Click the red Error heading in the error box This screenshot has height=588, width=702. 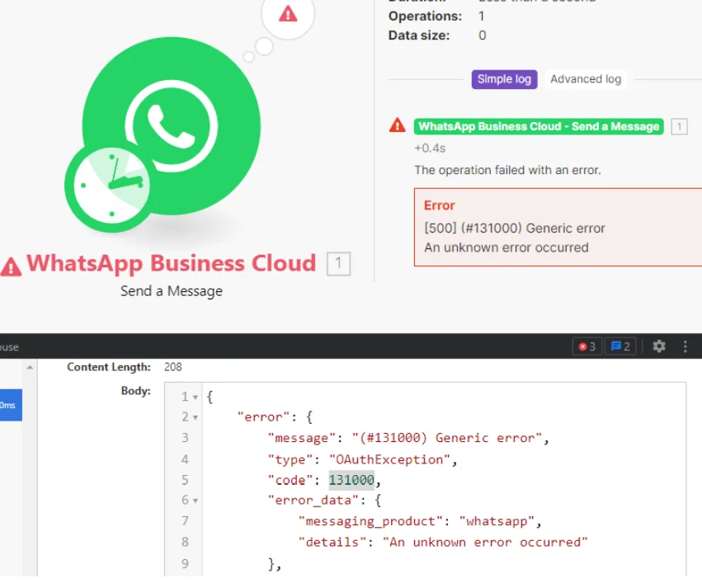[439, 205]
